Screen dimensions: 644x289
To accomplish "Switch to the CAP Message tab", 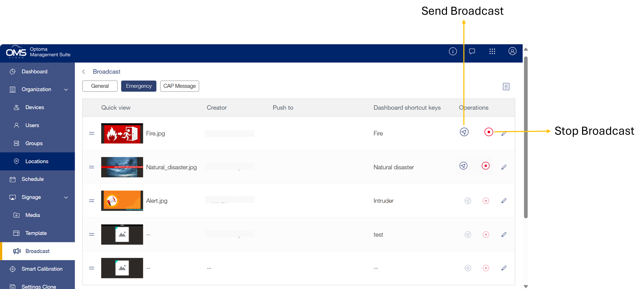I will [x=179, y=86].
